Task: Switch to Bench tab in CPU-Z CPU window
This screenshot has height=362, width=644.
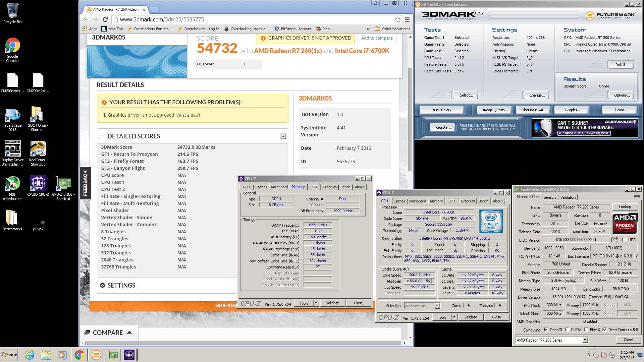Action: 483,201
